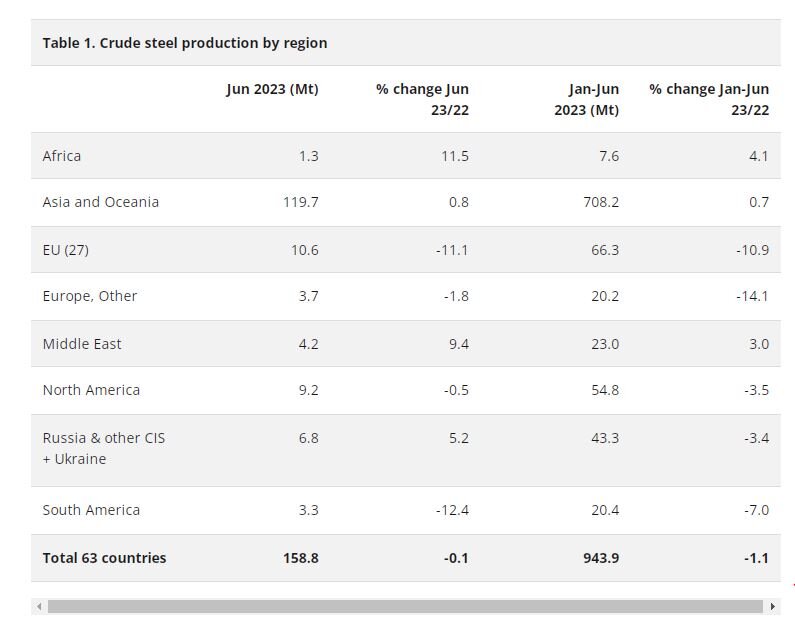
Task: Click the horizontal scrollbar thumb
Action: (x=404, y=606)
